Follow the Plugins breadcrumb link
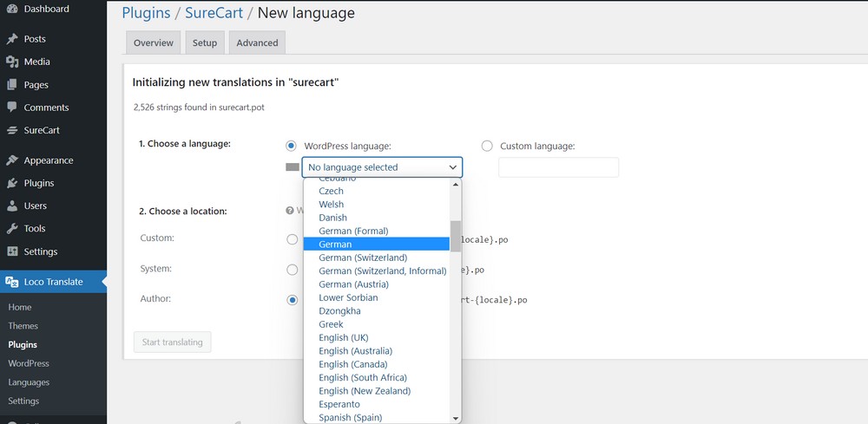The image size is (868, 424). (x=146, y=13)
